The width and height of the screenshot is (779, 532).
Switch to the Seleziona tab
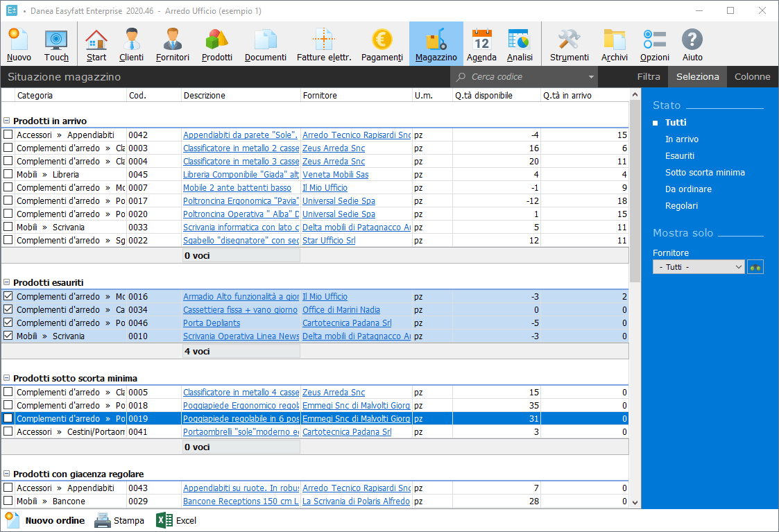point(697,76)
